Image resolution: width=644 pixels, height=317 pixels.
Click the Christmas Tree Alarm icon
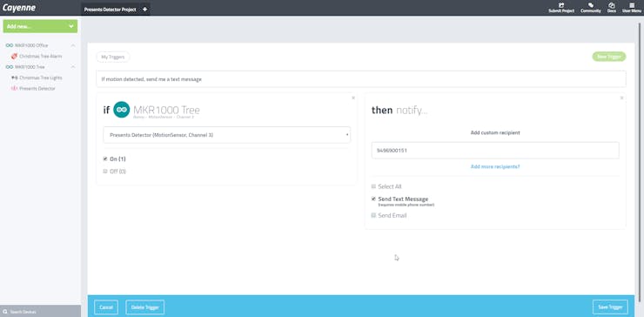[x=15, y=56]
